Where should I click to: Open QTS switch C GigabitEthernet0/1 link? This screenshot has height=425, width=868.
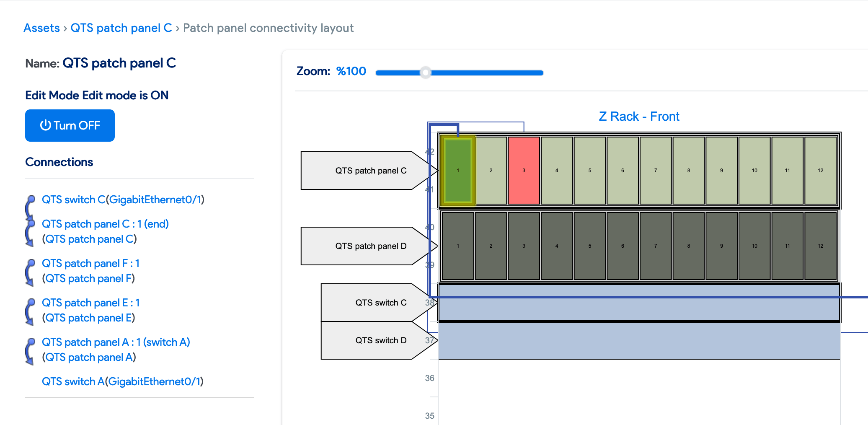tap(123, 200)
